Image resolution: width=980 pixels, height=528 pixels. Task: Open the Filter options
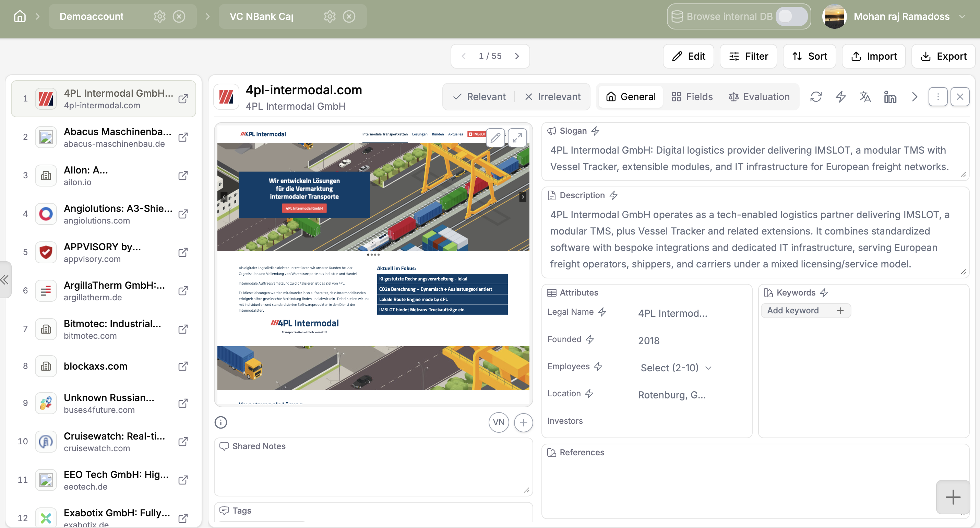(748, 56)
